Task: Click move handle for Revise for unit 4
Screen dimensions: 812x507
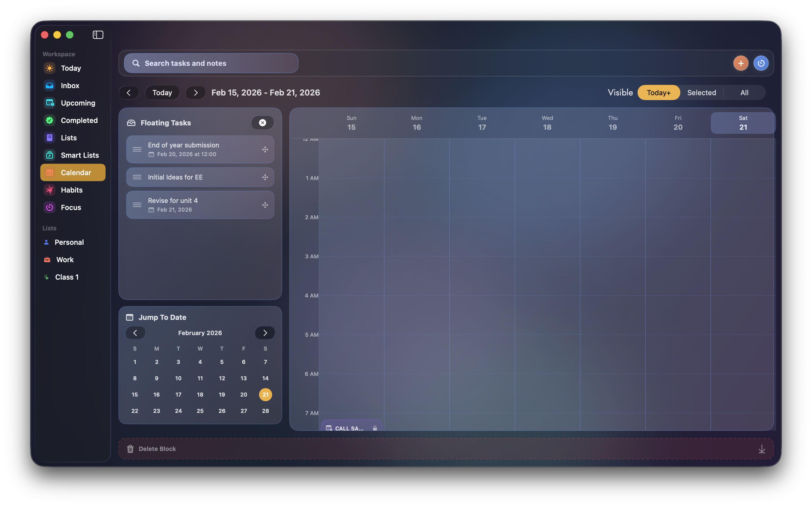Action: (x=265, y=205)
